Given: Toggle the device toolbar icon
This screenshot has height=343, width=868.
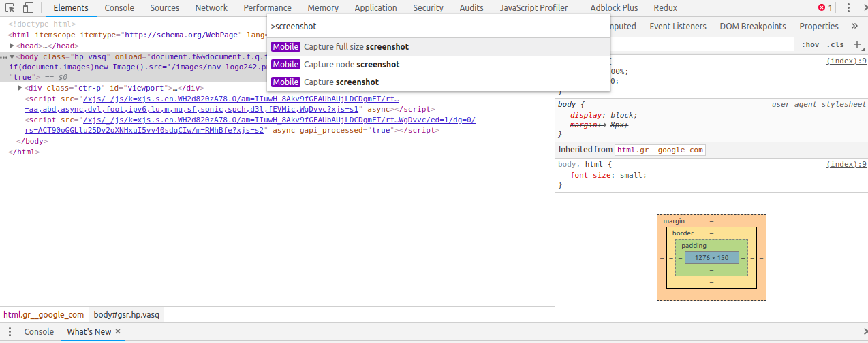Looking at the screenshot, I should [x=28, y=8].
